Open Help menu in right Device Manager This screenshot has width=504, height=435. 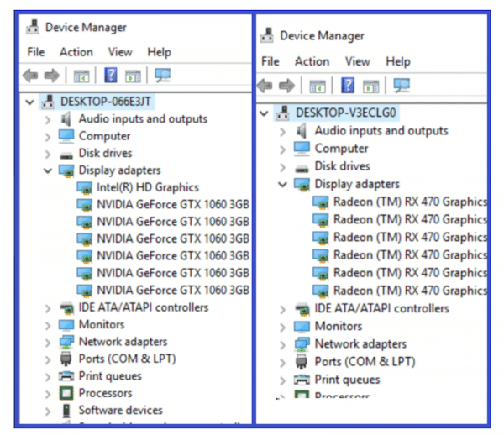point(398,61)
